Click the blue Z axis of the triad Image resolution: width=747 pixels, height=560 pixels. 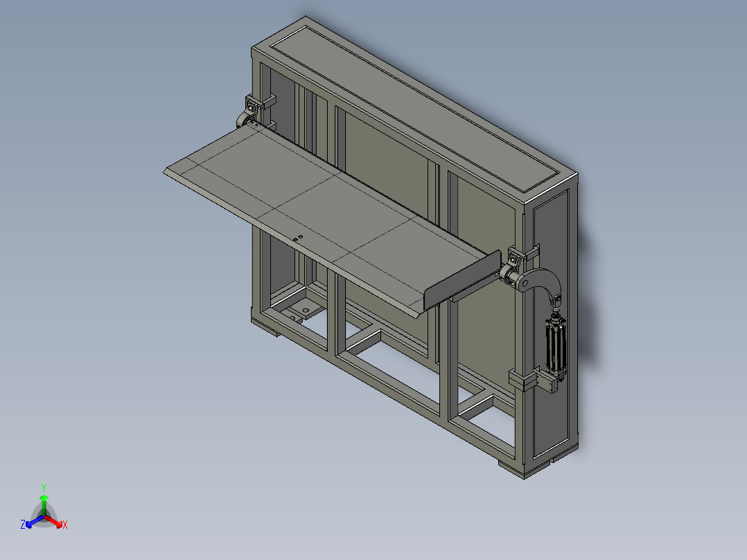(x=35, y=521)
